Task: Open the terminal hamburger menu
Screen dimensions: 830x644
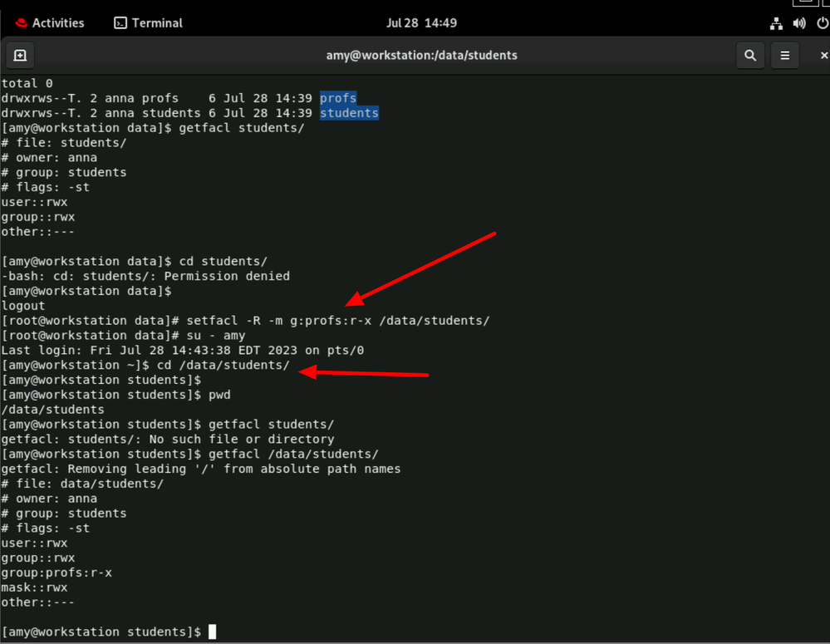Action: point(785,56)
